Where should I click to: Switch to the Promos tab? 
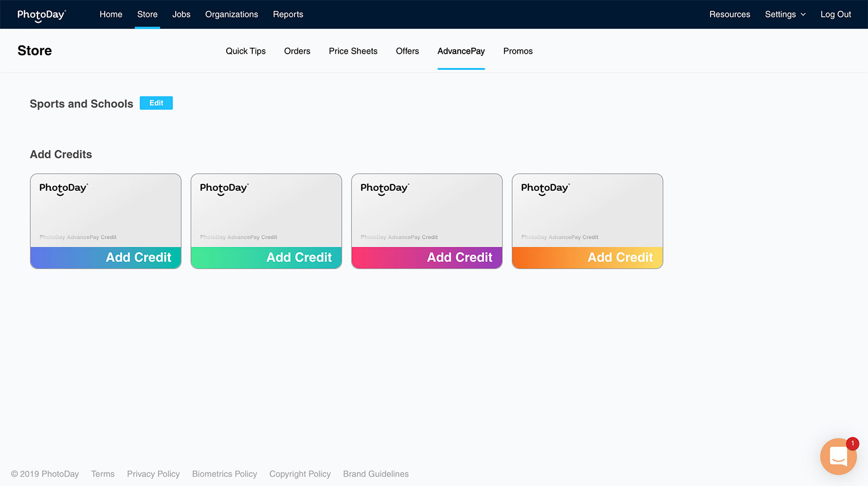[x=518, y=51]
